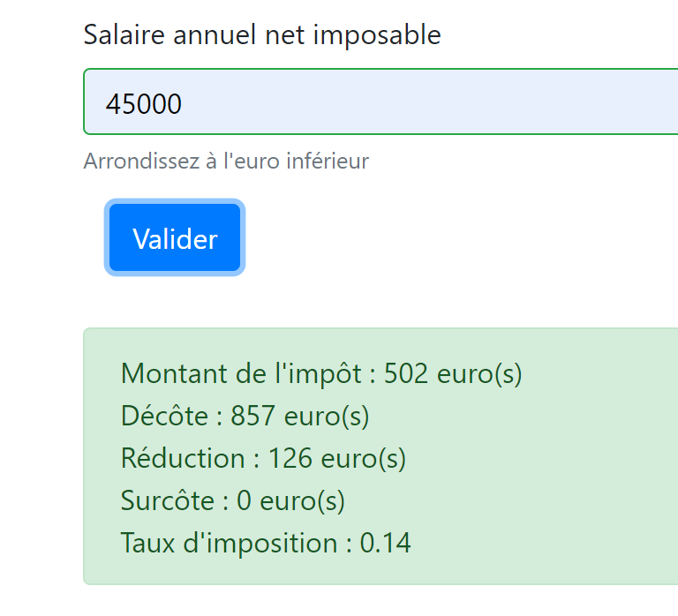
Task: Click the "Réduction" label text
Action: [183, 458]
